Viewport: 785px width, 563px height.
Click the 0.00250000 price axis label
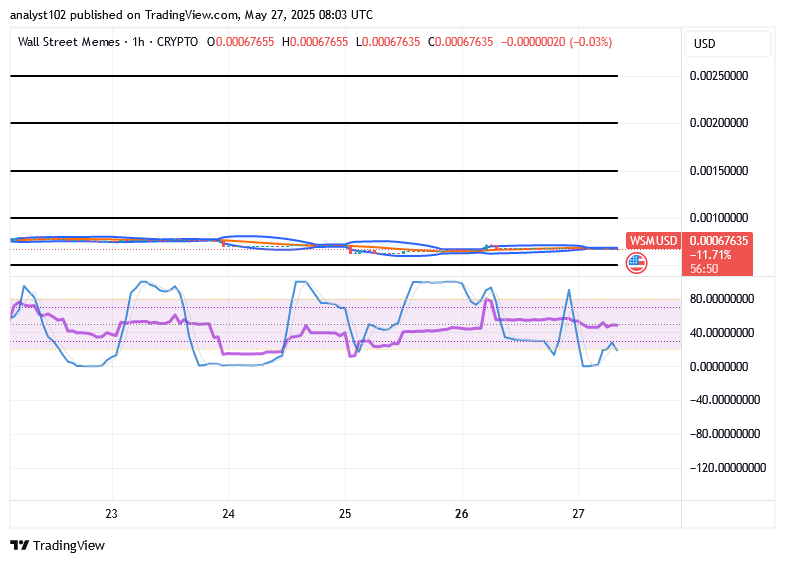719,76
